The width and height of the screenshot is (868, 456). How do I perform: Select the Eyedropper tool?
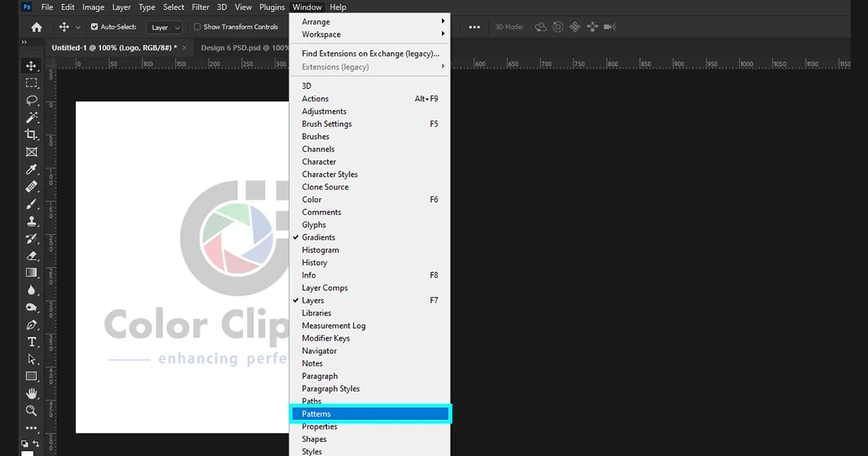click(30, 169)
